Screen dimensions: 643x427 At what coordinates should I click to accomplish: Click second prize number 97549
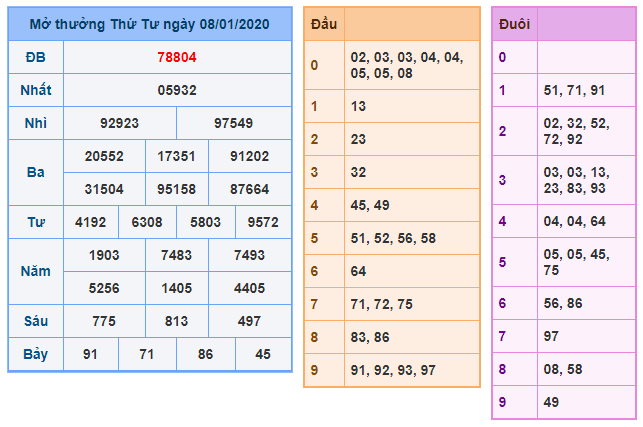[234, 123]
